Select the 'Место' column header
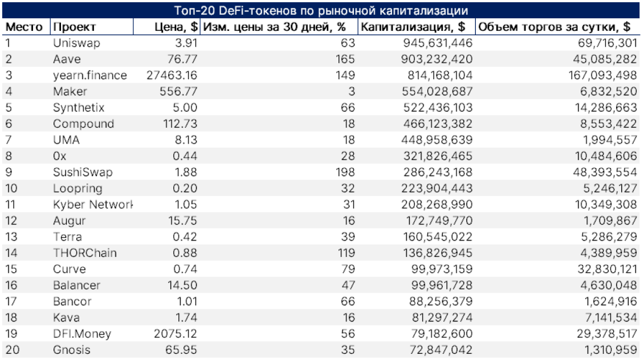This screenshot has width=644, height=359. (x=25, y=27)
